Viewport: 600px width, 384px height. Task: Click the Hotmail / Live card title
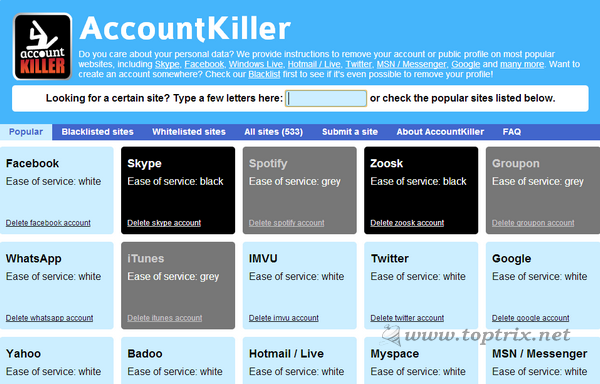coord(287,354)
